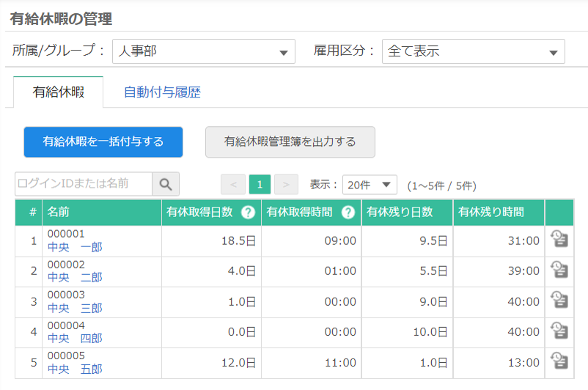The image size is (588, 390).
Task: Switch to the 自動付与履歴 tab
Action: point(162,92)
